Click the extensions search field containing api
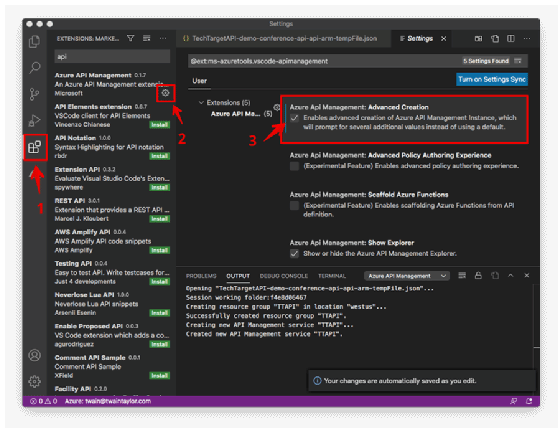 point(112,56)
